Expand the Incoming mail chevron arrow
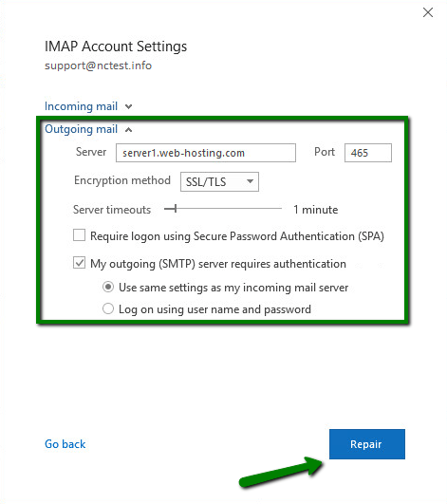The height and width of the screenshot is (504, 447). click(x=128, y=106)
